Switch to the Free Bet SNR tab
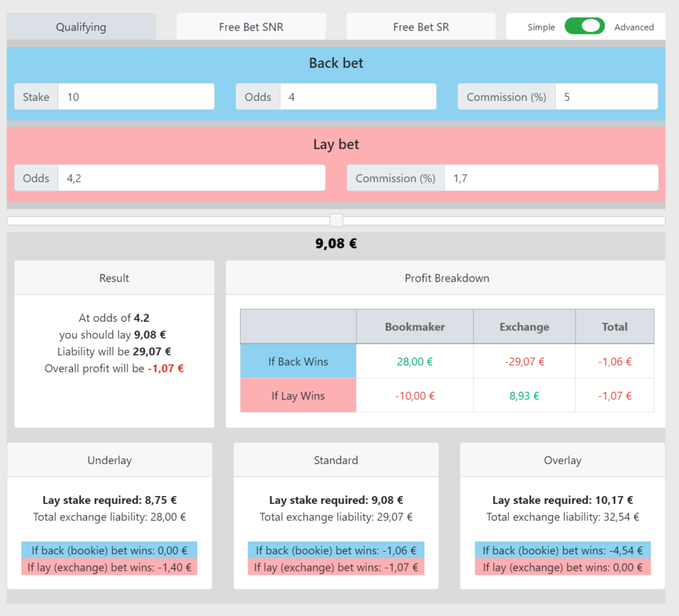Screen dimensions: 679x616 pyautogui.click(x=251, y=26)
